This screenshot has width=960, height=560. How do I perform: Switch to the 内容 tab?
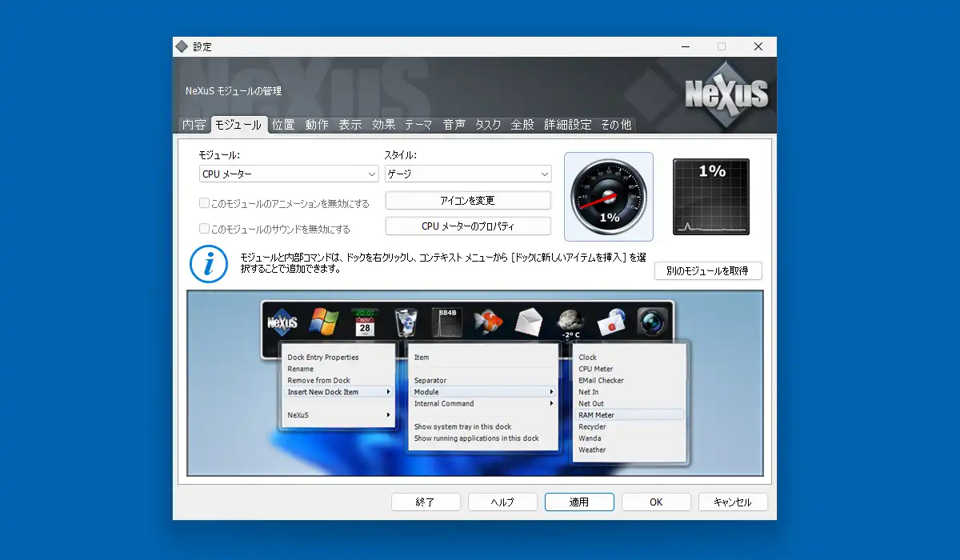pyautogui.click(x=194, y=125)
